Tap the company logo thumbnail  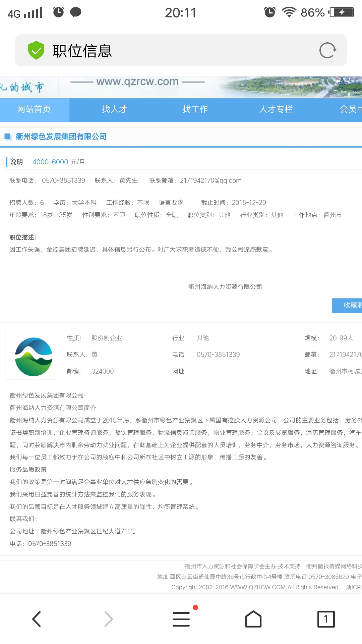(31, 354)
